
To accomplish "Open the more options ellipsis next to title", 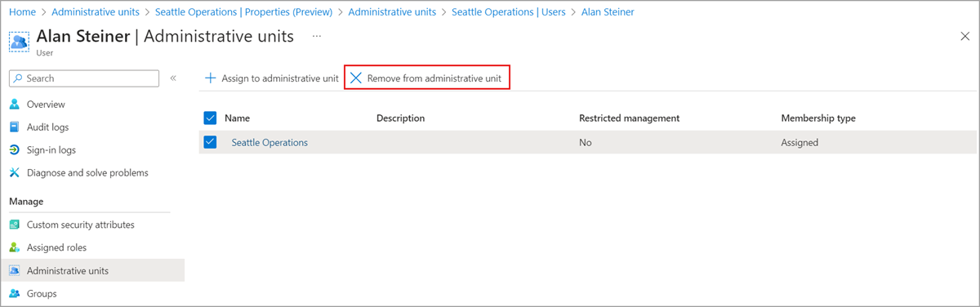I will pos(317,37).
